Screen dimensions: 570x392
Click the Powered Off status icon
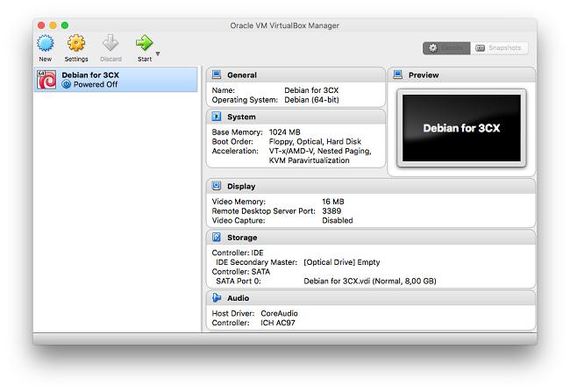[x=66, y=84]
